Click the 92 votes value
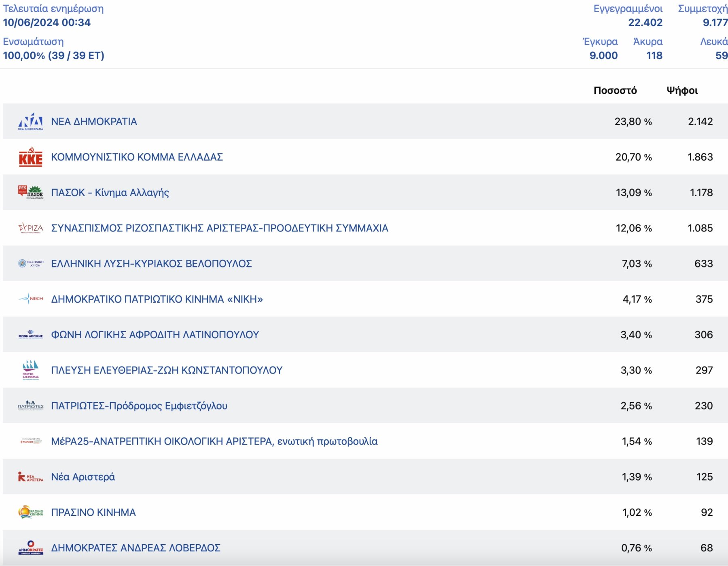The image size is (728, 566). (707, 512)
